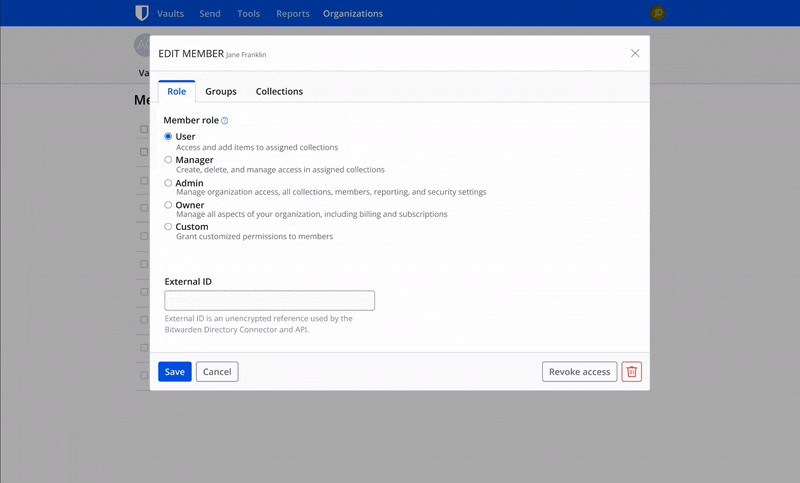This screenshot has height=483, width=800.
Task: Select the User role radio button
Action: (168, 136)
